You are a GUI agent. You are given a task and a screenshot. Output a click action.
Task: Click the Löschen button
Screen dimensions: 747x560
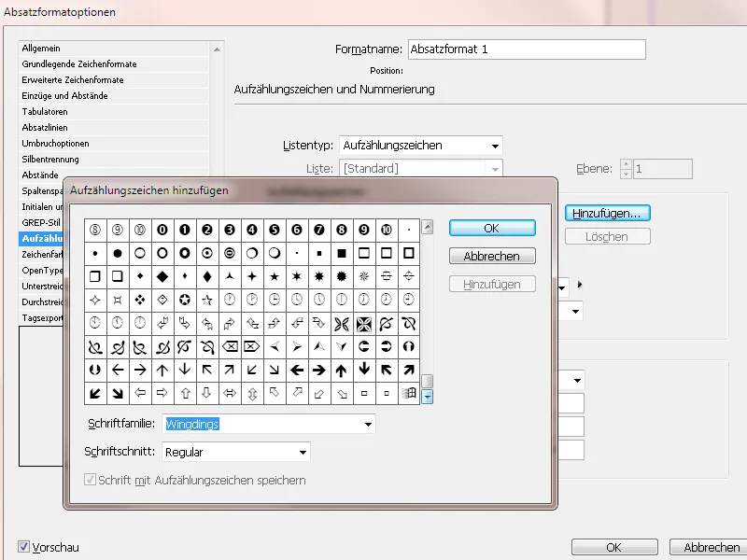[x=608, y=237]
